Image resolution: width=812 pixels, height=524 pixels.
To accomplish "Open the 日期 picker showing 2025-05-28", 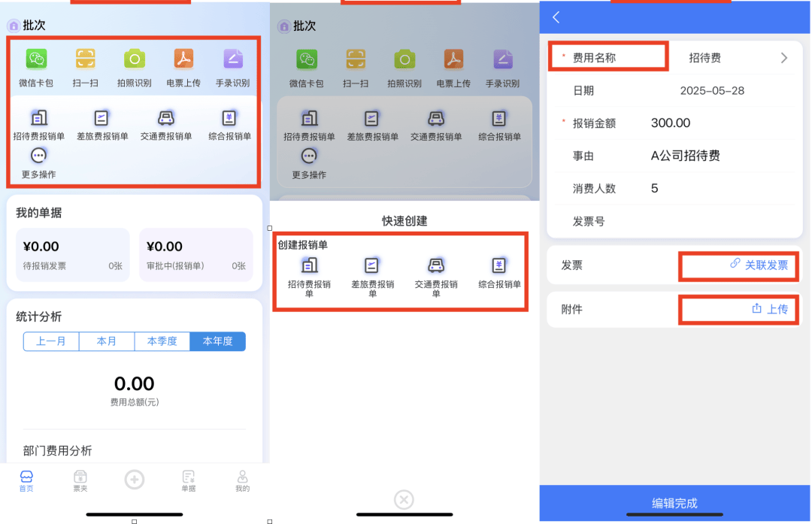I will (x=711, y=90).
